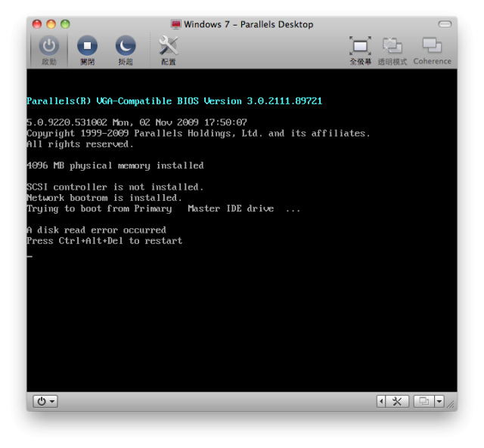Click the power Start toolbar button
The width and height of the screenshot is (484, 448).
point(49,50)
